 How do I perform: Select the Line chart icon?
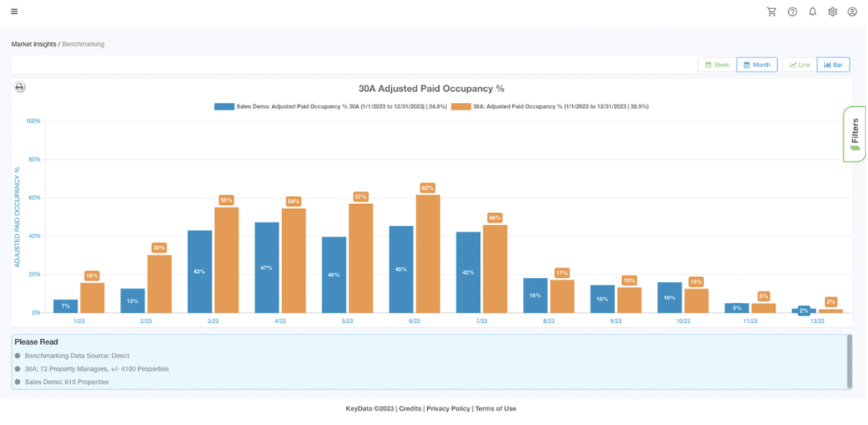click(799, 64)
